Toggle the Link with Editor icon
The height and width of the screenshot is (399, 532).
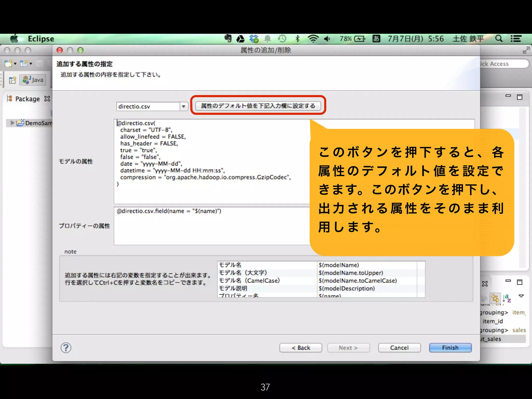(x=495, y=298)
